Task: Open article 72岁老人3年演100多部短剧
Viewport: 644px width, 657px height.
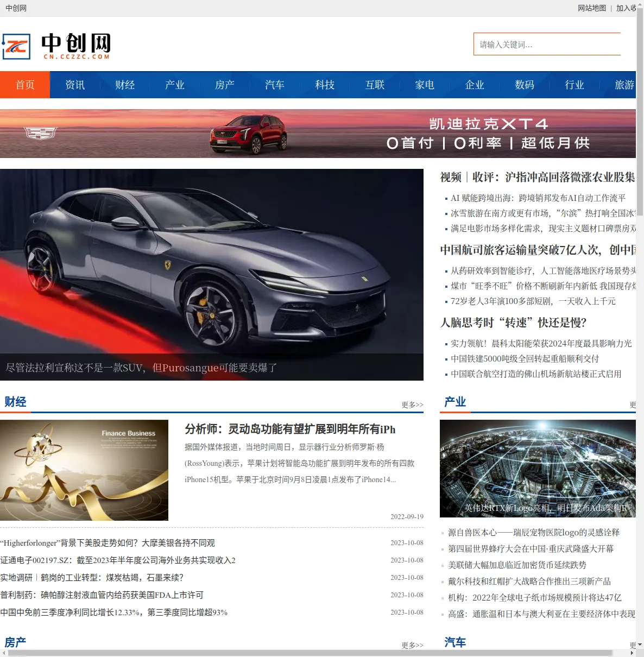Action: coord(533,301)
